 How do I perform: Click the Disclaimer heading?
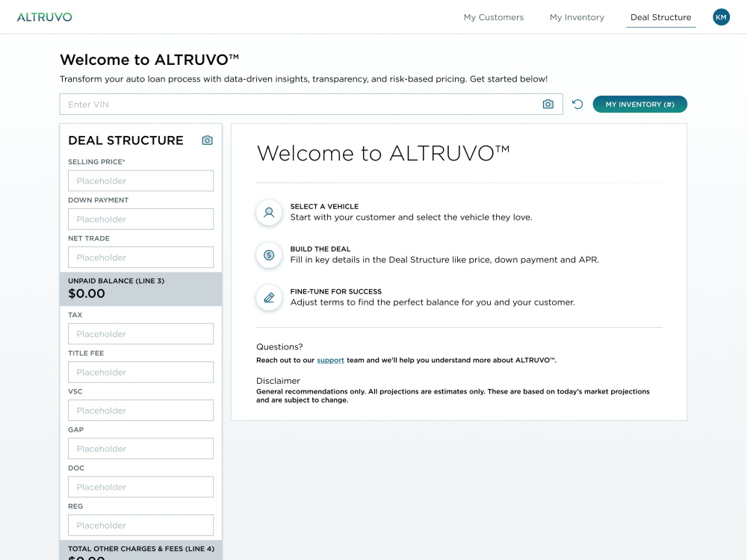278,381
